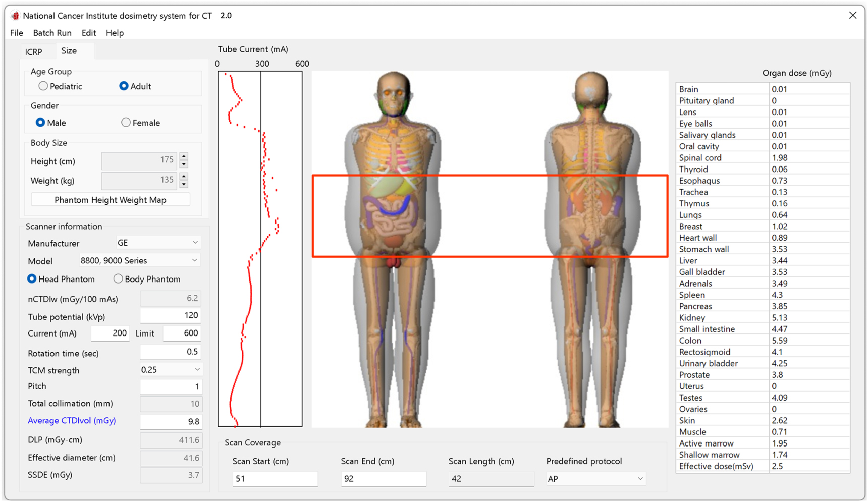The height and width of the screenshot is (502, 868).
Task: Click the front-view phantom body image
Action: [394, 249]
